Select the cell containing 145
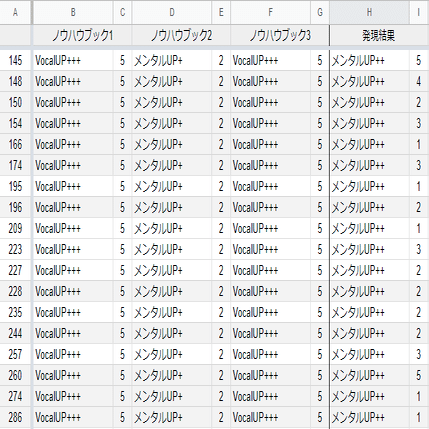 [x=15, y=60]
